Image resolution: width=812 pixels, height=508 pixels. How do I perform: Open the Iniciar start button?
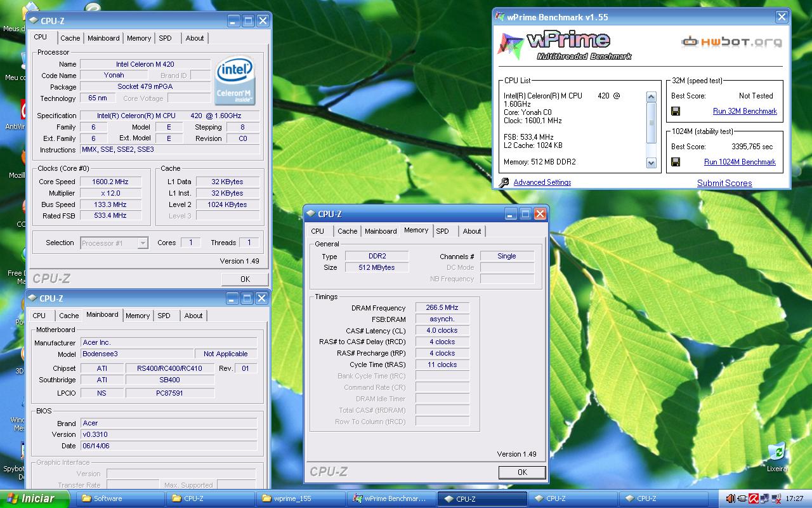pos(35,498)
